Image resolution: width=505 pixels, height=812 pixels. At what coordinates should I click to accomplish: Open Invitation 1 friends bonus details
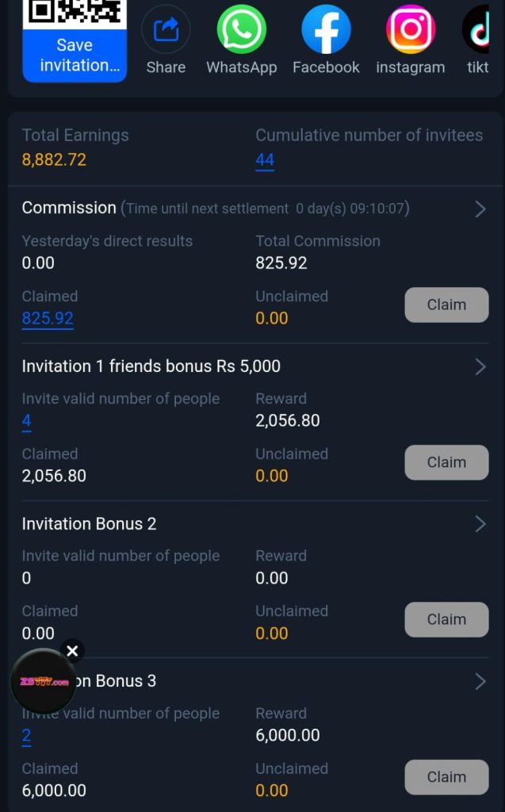480,366
